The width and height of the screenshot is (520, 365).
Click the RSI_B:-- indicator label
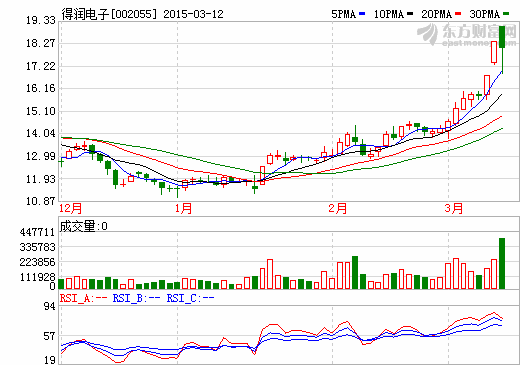pos(136,298)
